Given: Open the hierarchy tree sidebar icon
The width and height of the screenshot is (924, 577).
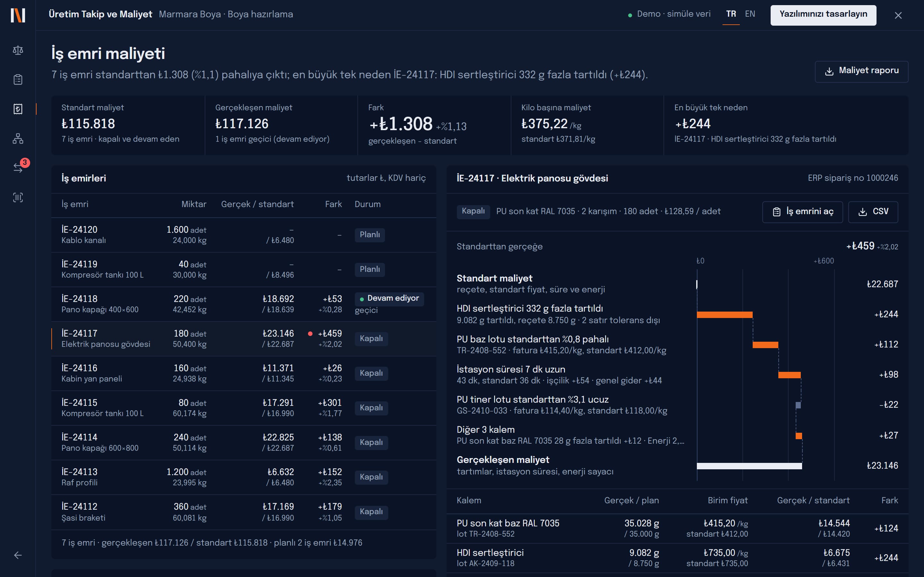Looking at the screenshot, I should 18,138.
